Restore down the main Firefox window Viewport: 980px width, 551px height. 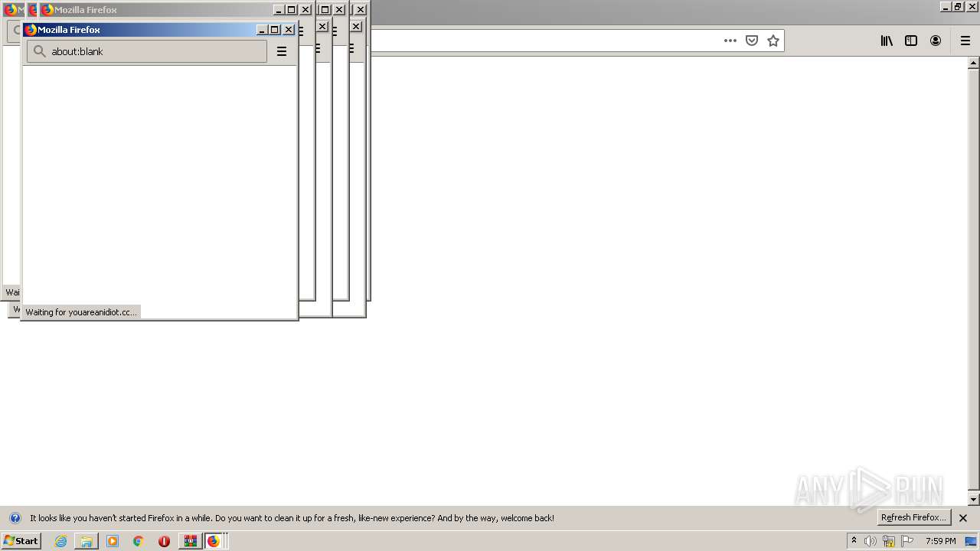point(958,7)
